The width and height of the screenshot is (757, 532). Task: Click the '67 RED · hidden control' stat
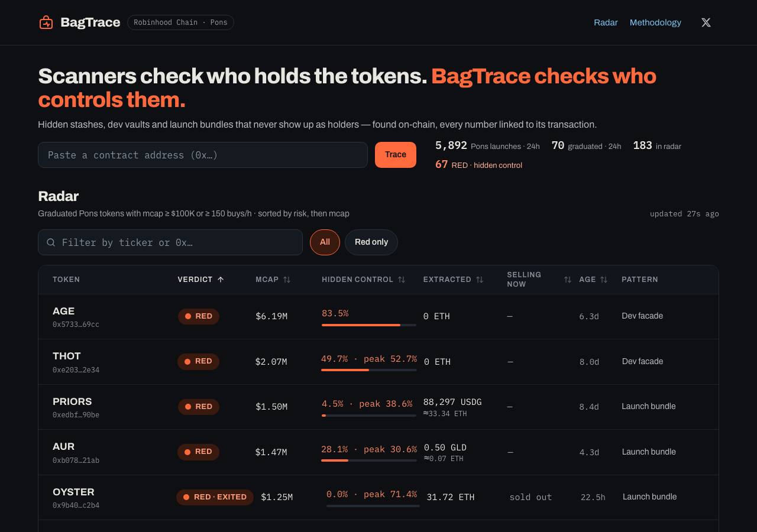(478, 165)
